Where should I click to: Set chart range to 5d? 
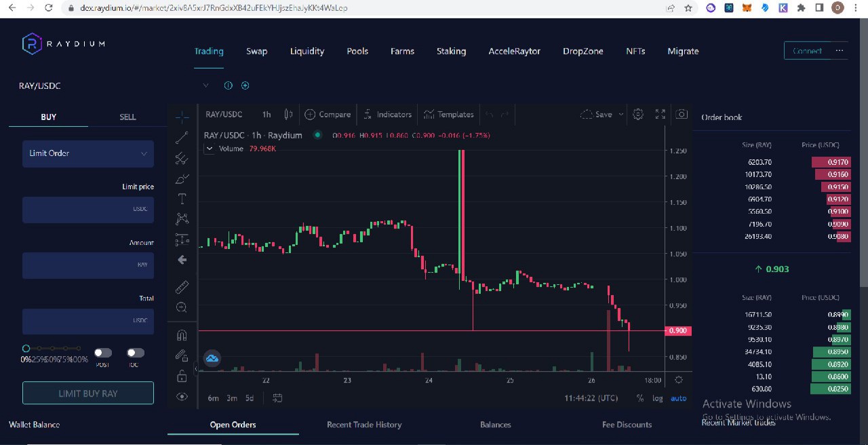pyautogui.click(x=250, y=398)
